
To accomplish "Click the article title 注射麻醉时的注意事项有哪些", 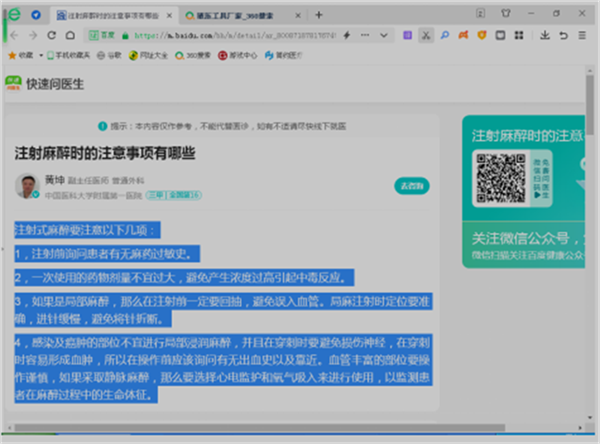I will pos(105,153).
